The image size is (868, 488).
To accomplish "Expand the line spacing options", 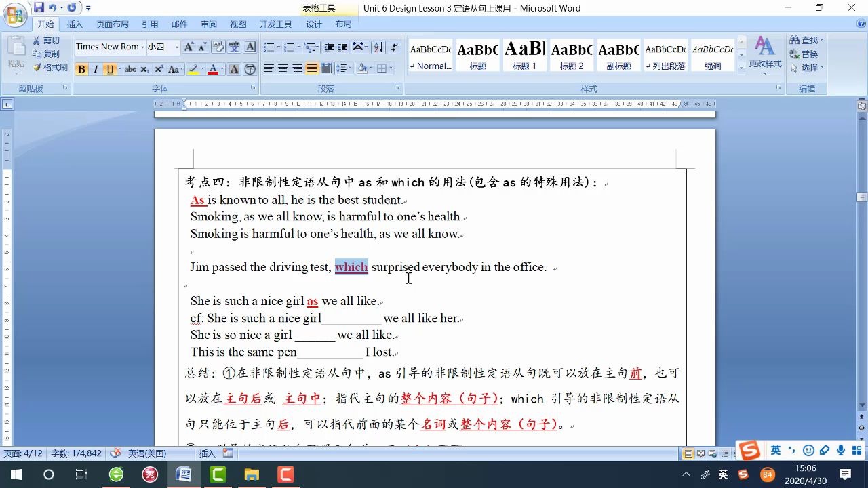I will [x=350, y=68].
